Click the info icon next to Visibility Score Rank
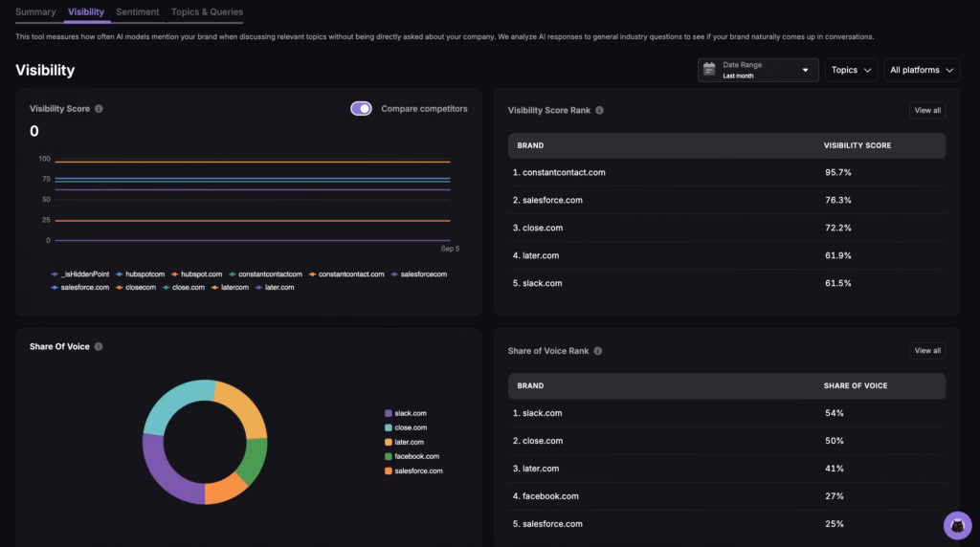Viewport: 980px width, 547px height. coord(599,111)
